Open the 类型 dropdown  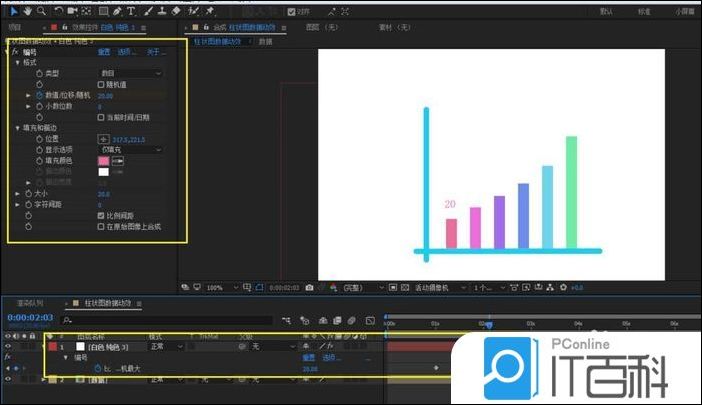(131, 73)
